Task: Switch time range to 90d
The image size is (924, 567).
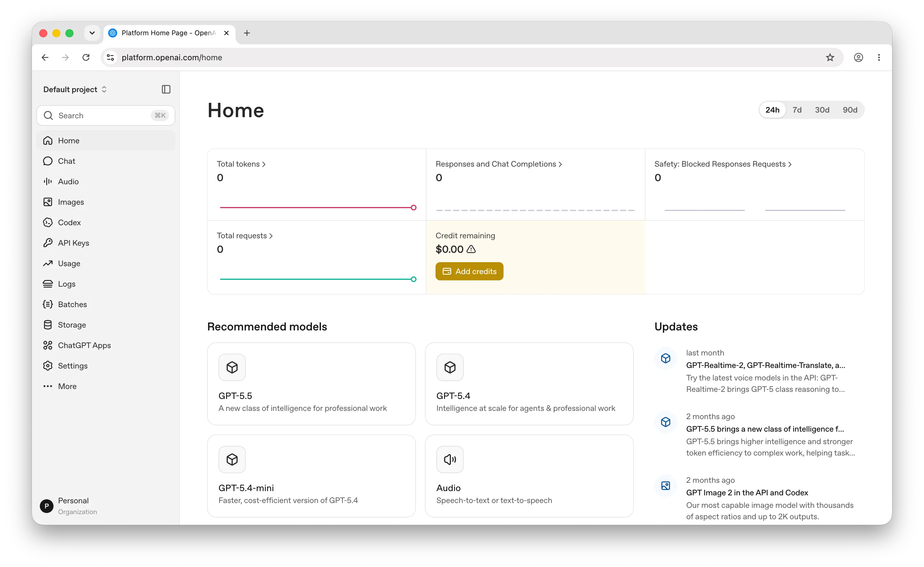Action: point(850,110)
